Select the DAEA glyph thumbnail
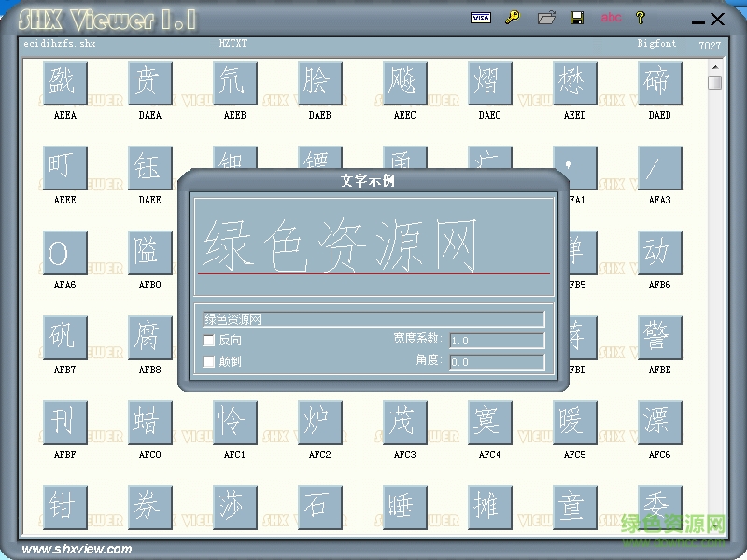The image size is (747, 560). pyautogui.click(x=148, y=82)
